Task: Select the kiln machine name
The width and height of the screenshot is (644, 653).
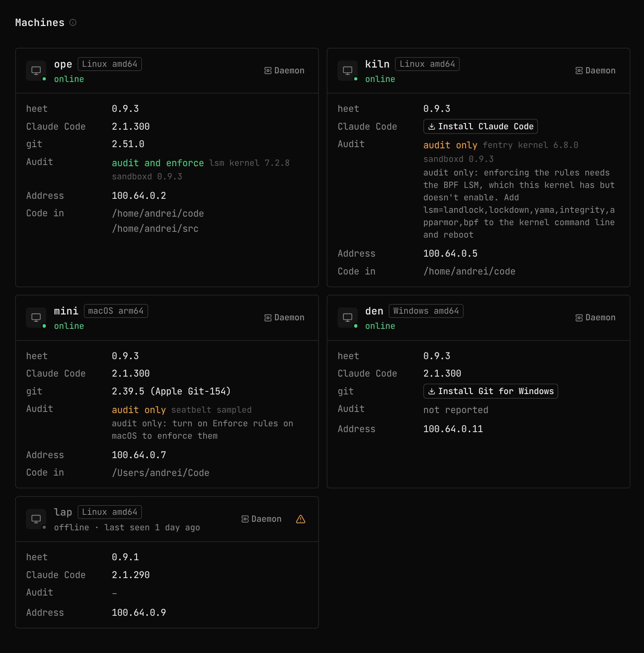Action: click(377, 64)
